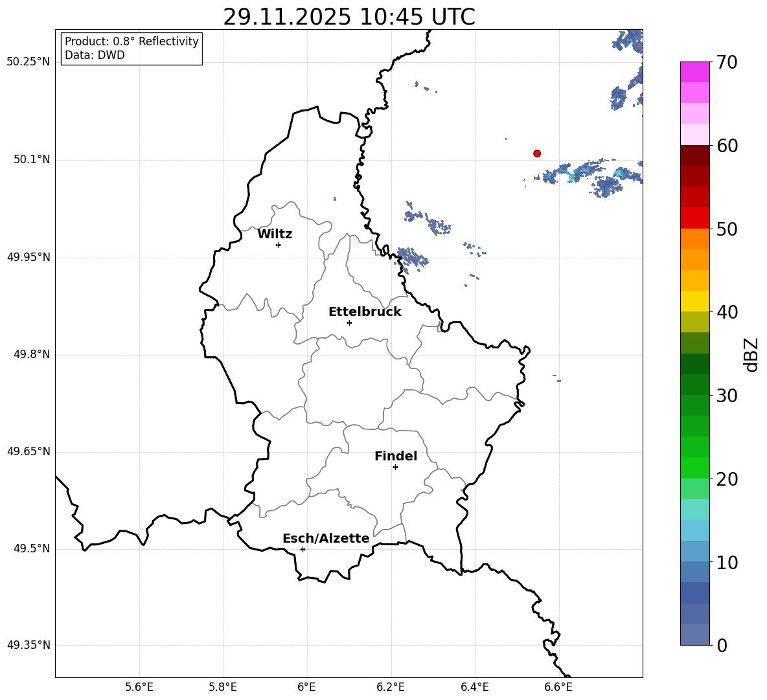767x700 pixels.
Task: Click the latitude label 50.25°N
Action: [29, 62]
